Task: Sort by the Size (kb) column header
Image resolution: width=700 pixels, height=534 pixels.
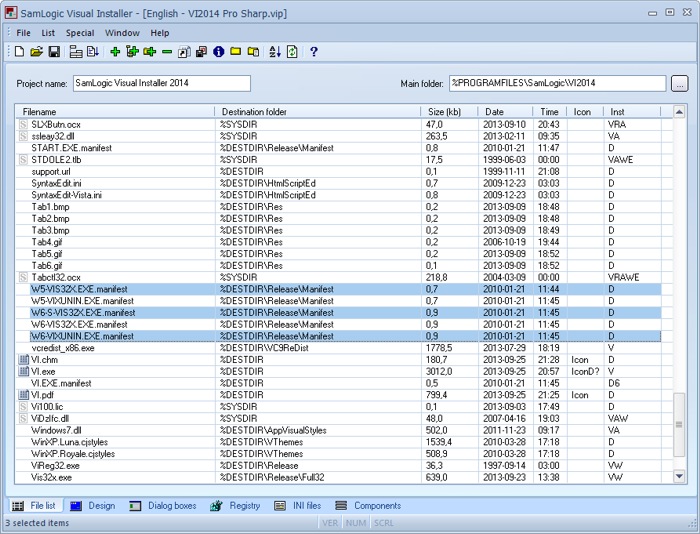Action: click(x=449, y=112)
